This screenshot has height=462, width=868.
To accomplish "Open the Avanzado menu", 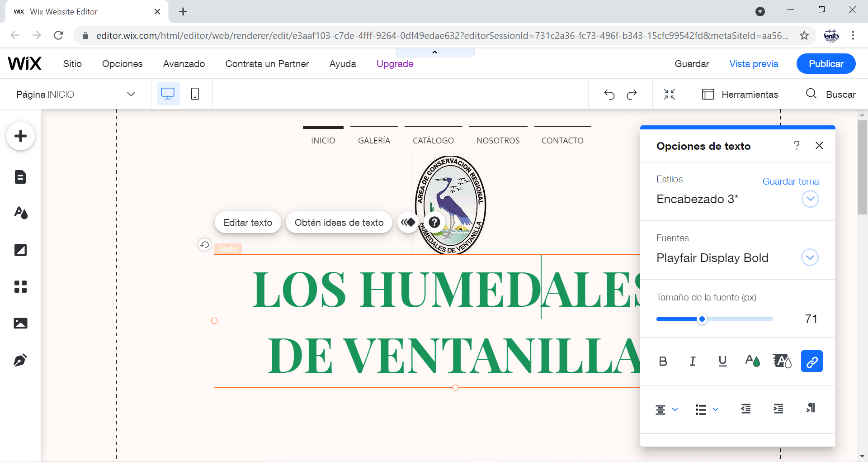I will pyautogui.click(x=184, y=64).
